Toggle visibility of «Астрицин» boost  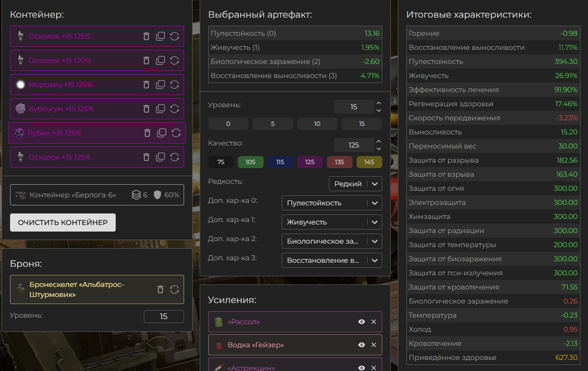[362, 368]
